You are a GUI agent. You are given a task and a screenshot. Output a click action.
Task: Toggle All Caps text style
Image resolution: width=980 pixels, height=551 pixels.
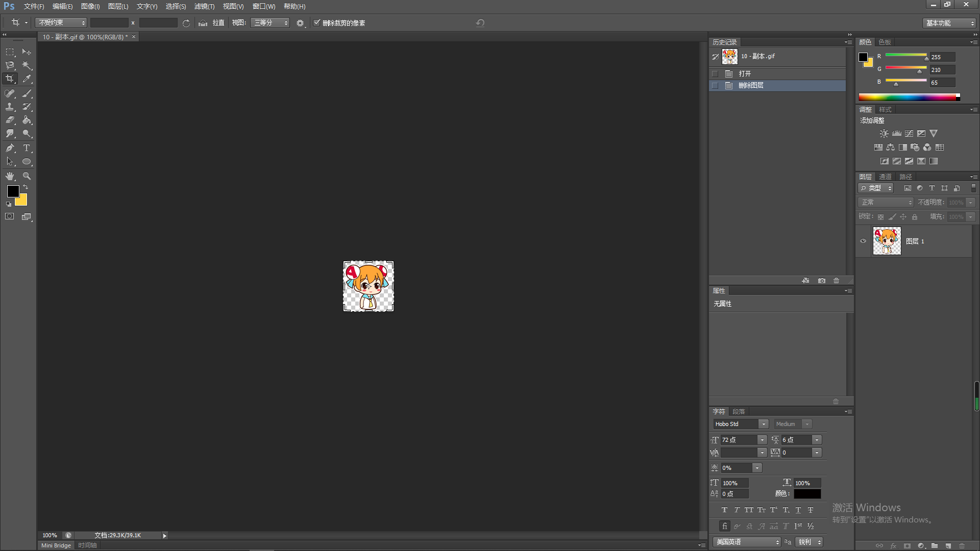pos(749,510)
